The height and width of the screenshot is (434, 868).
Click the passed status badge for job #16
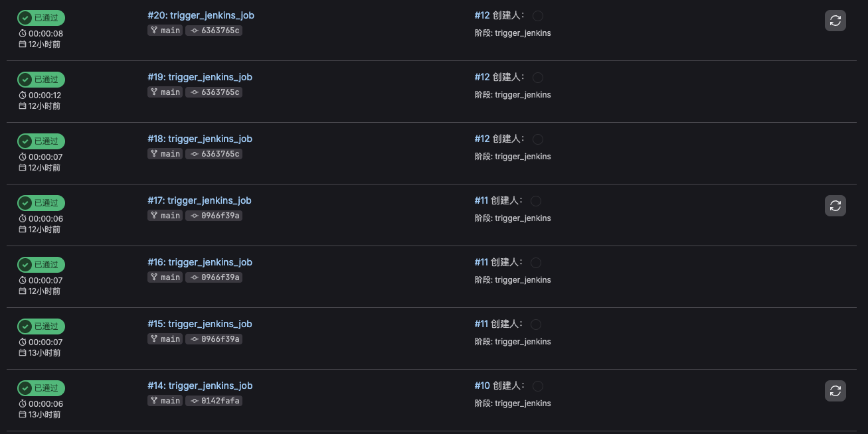[41, 265]
